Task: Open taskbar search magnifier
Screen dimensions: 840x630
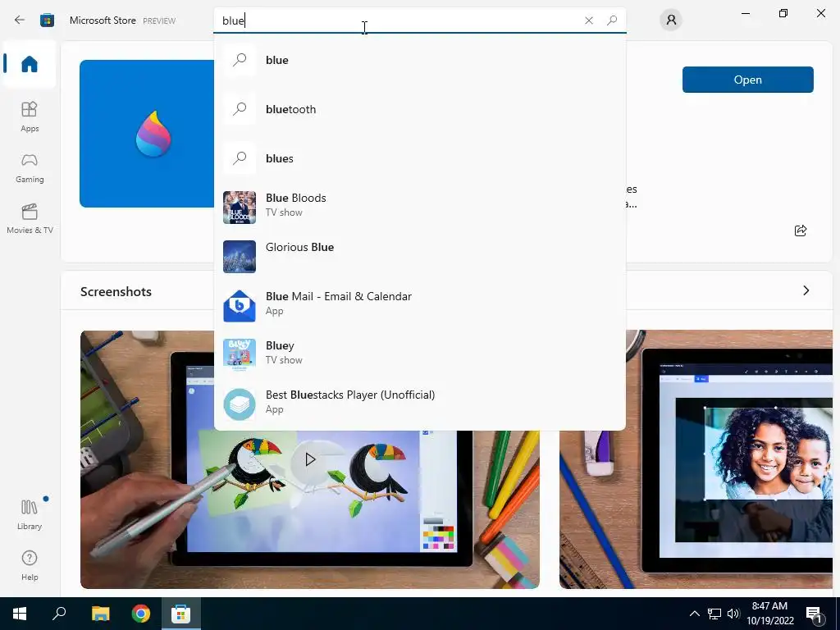Action: [x=59, y=614]
